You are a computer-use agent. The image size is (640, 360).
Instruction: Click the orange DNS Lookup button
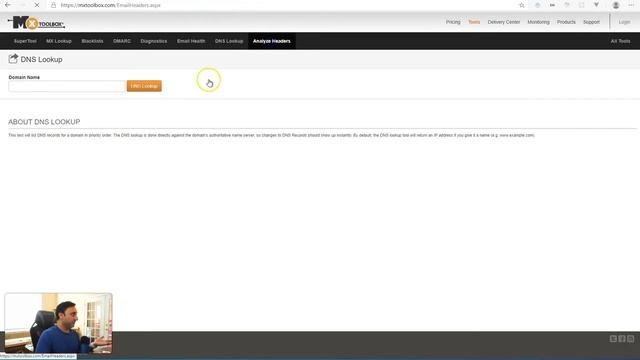[144, 86]
